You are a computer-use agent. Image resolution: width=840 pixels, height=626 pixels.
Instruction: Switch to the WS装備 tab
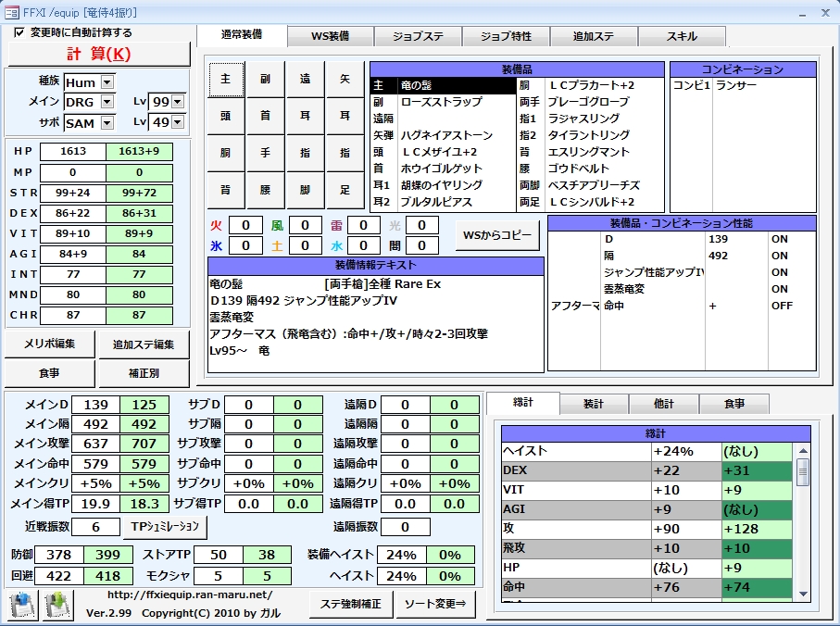[330, 36]
